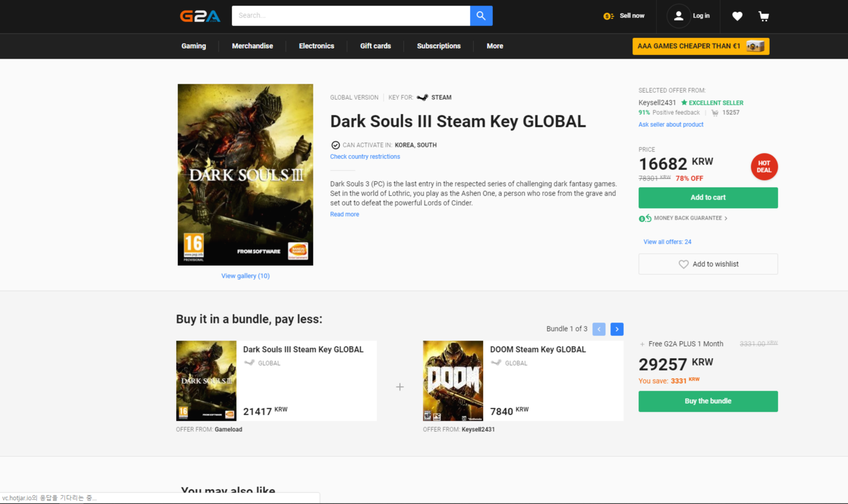848x504 pixels.
Task: Click the money back guarantee icon
Action: (645, 218)
